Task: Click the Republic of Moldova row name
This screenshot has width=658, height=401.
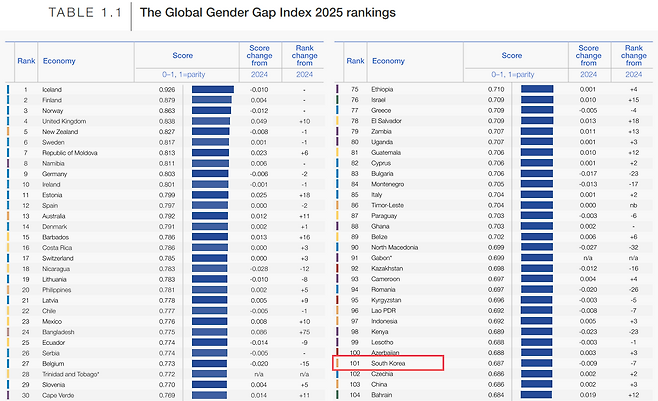Action: coord(70,153)
